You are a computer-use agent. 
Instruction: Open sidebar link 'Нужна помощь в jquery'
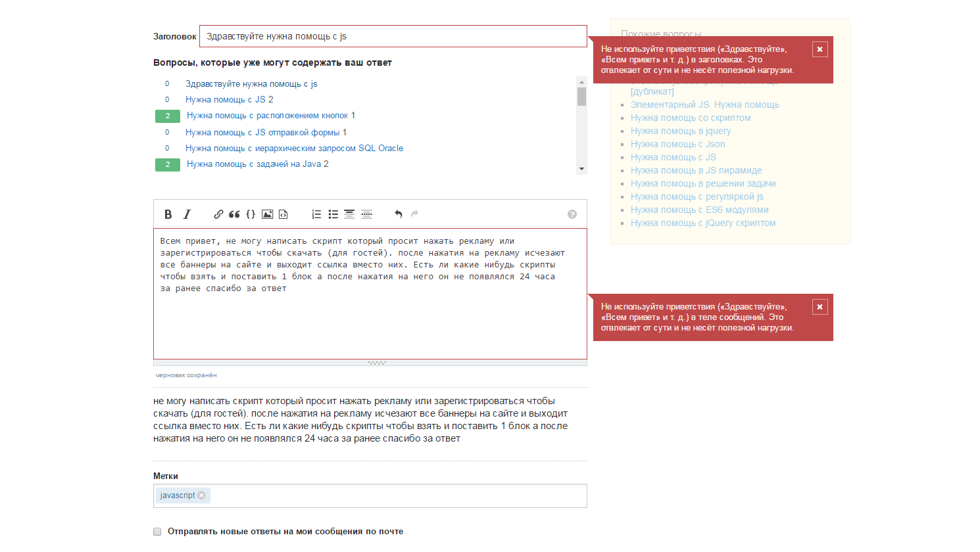(681, 131)
